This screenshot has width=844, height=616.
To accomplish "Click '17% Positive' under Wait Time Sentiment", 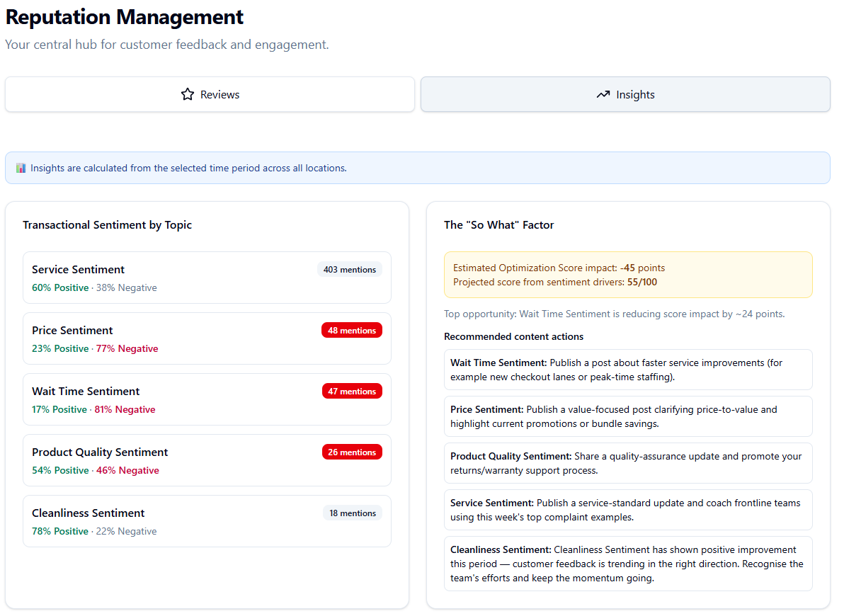I will coord(59,409).
